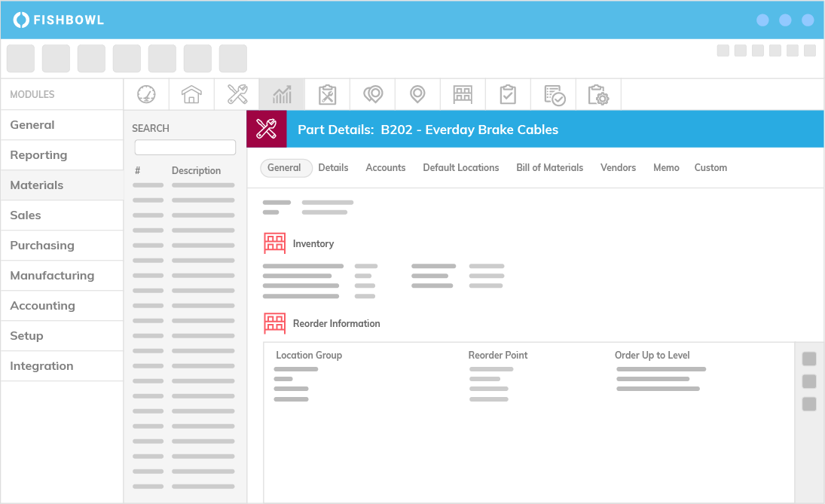Select Accounting from the Modules sidebar
The image size is (825, 504).
pos(42,305)
